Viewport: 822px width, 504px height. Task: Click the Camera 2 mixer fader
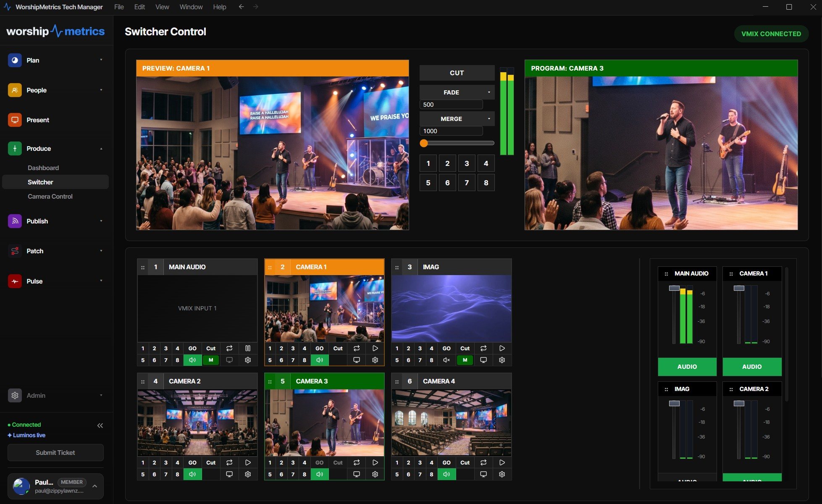click(739, 404)
